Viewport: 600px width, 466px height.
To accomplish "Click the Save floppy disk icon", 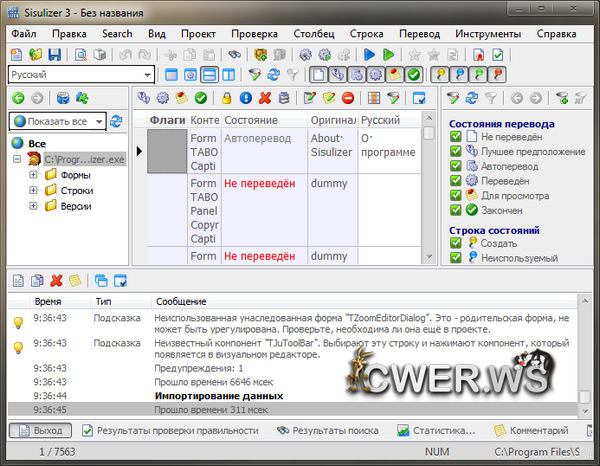I will pos(53,54).
